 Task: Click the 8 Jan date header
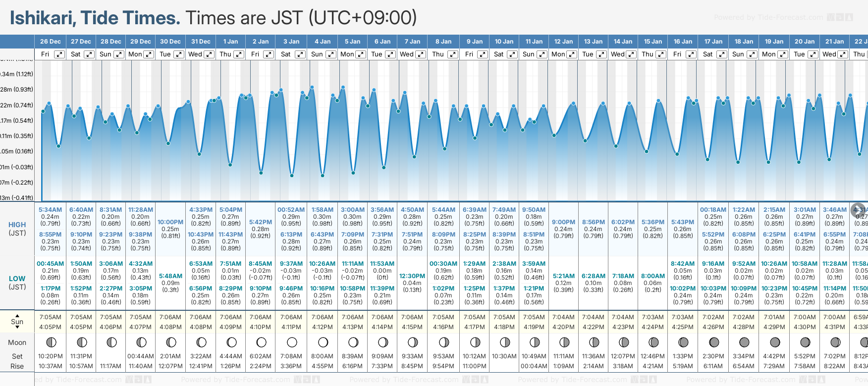pyautogui.click(x=443, y=42)
